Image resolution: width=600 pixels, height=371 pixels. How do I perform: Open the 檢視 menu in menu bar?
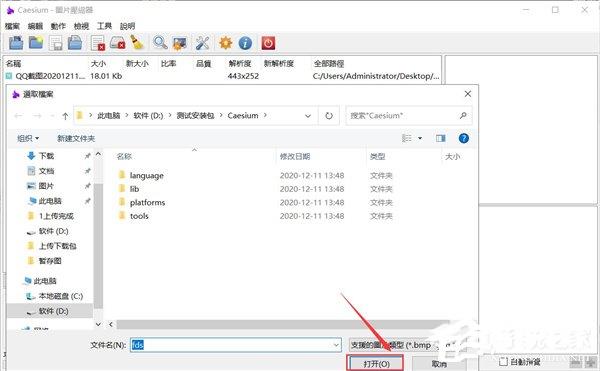[81, 26]
